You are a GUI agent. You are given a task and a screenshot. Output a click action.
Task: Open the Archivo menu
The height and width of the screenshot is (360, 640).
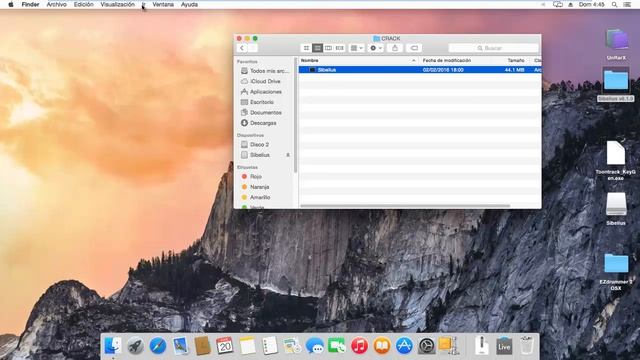click(56, 4)
